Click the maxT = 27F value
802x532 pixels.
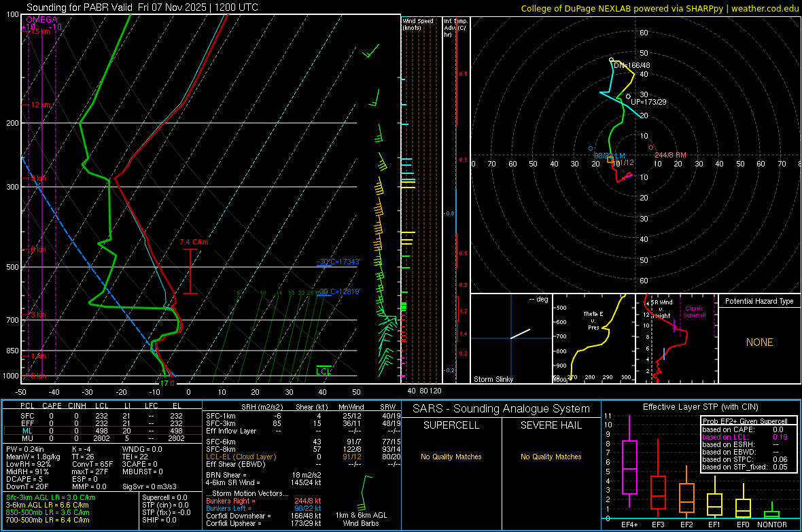point(90,471)
